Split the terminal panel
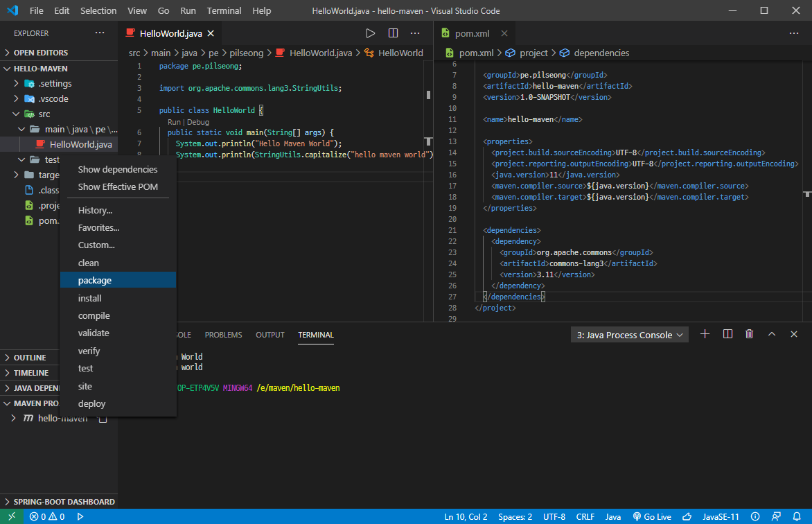Viewport: 812px width, 524px height. point(727,334)
